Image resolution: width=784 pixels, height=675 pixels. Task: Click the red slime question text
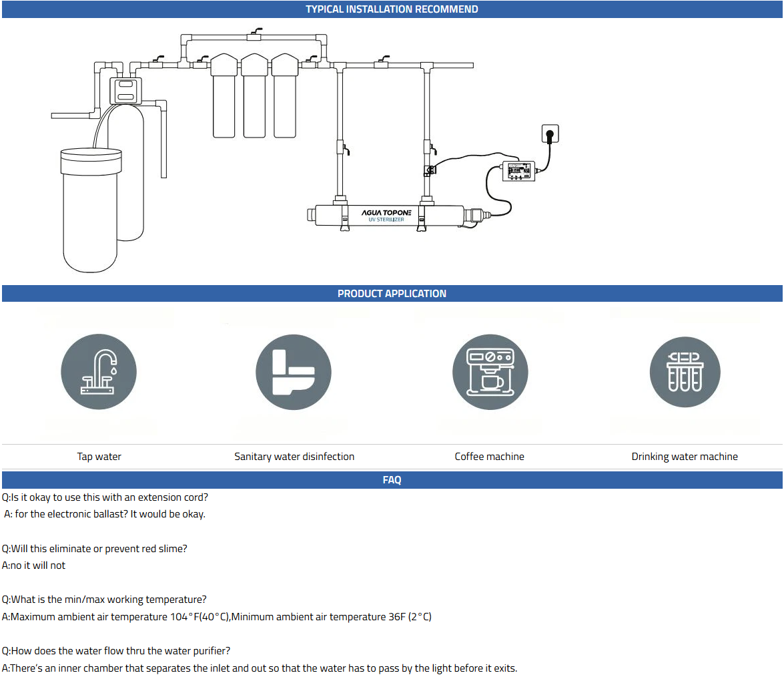pos(94,549)
